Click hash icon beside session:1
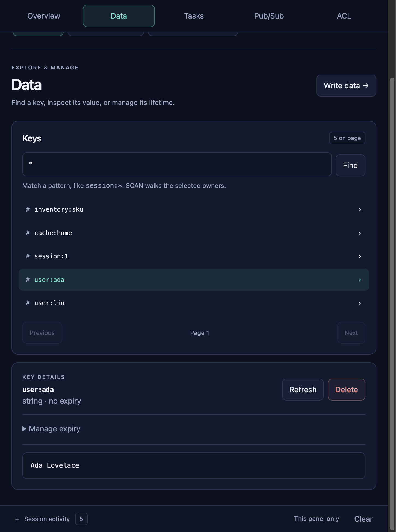 pos(28,256)
